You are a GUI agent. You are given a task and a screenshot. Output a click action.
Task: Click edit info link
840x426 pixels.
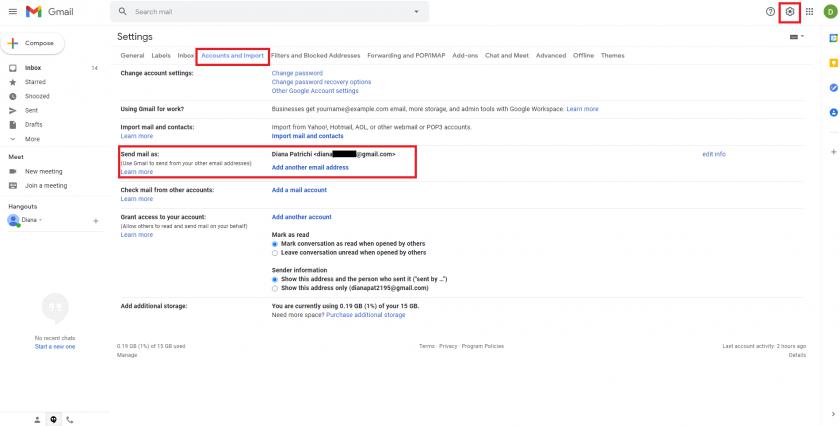pyautogui.click(x=714, y=154)
